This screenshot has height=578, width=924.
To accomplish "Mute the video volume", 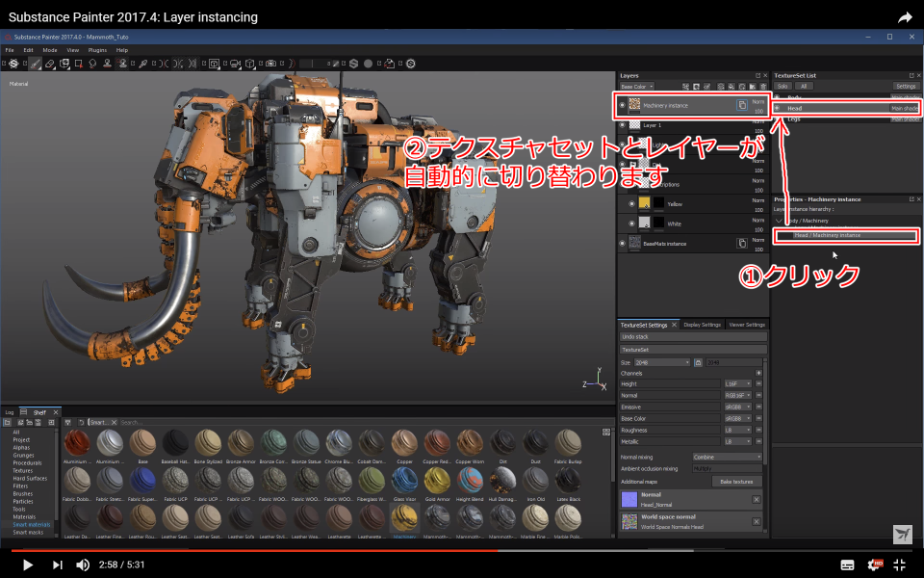I will point(83,565).
